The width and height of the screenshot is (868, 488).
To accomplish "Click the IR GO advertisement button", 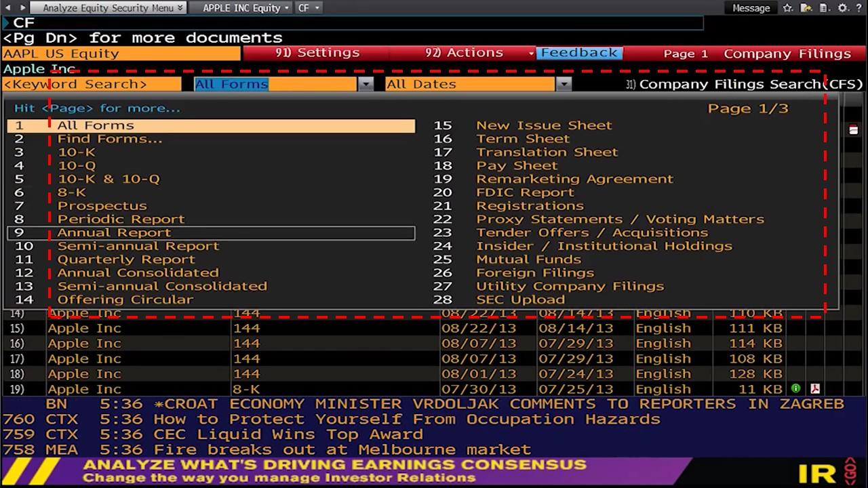I will click(x=827, y=472).
